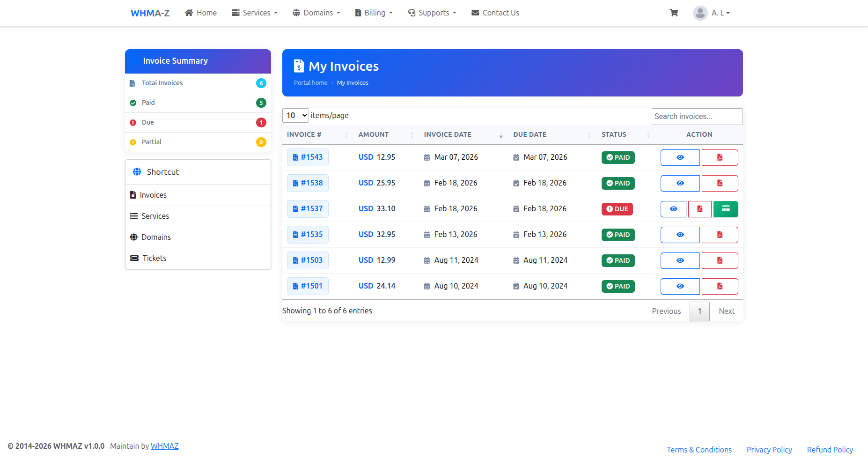This screenshot has height=467, width=868.
Task: Go to Home in navigation bar
Action: pyautogui.click(x=201, y=13)
